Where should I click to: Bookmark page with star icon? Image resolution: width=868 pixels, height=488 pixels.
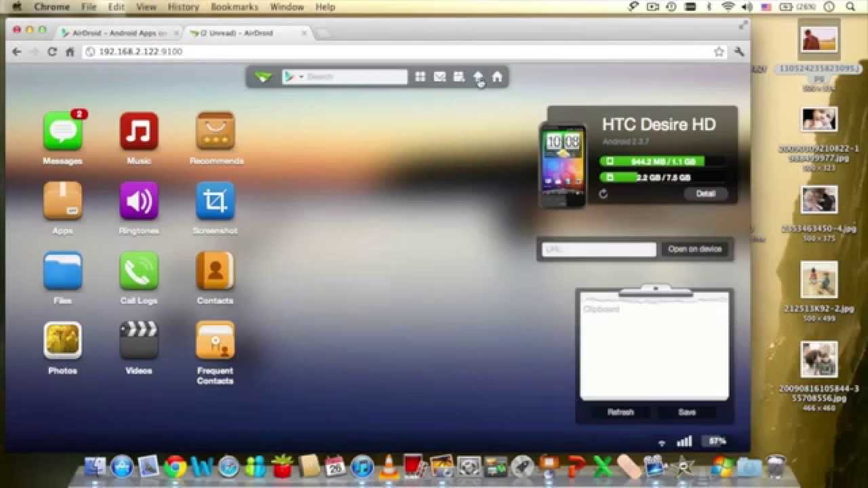pyautogui.click(x=719, y=52)
